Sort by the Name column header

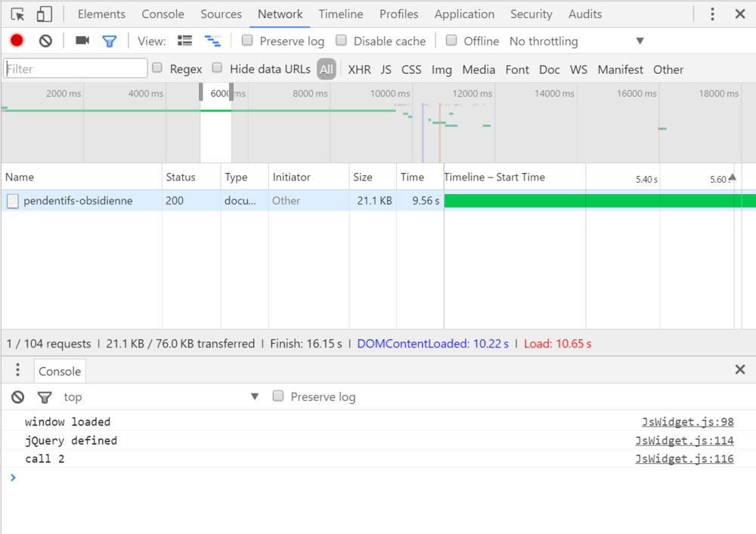click(82, 177)
